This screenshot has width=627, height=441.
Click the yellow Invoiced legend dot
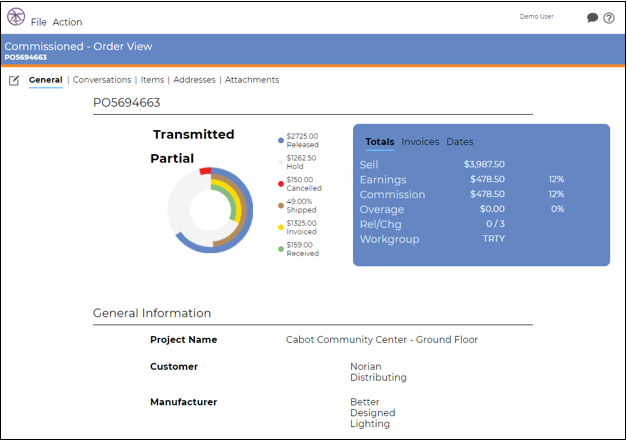pos(281,227)
